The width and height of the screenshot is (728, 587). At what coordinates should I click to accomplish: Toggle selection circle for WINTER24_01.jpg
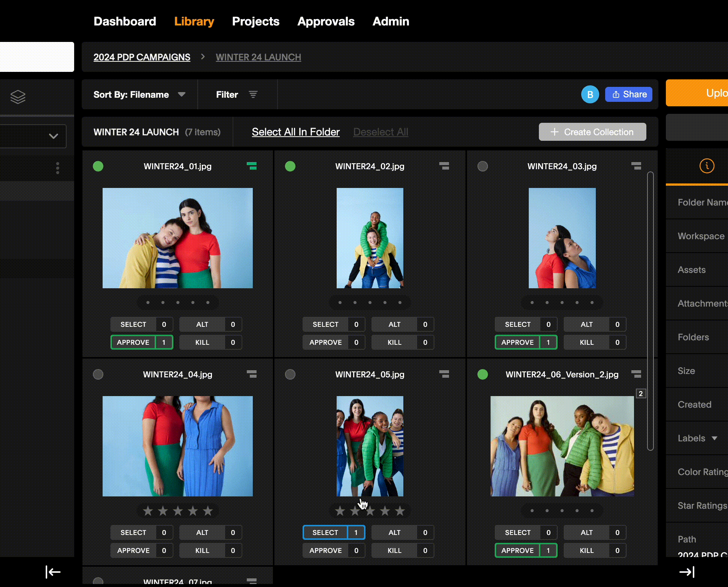[x=98, y=166]
